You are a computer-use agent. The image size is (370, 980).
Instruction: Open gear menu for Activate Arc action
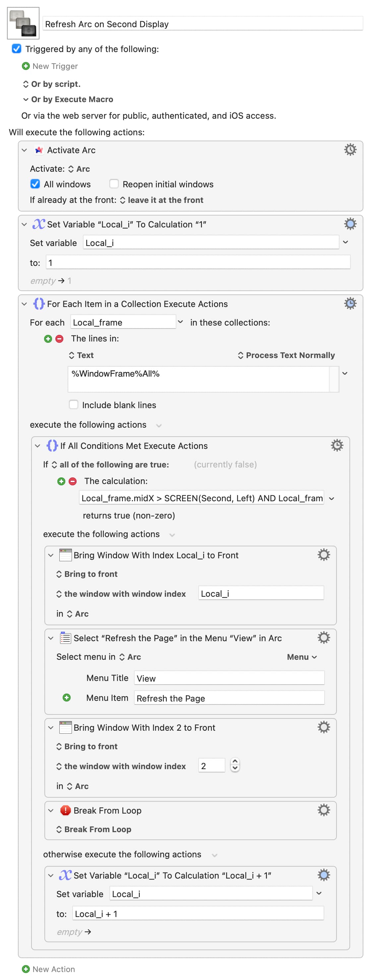tap(350, 150)
